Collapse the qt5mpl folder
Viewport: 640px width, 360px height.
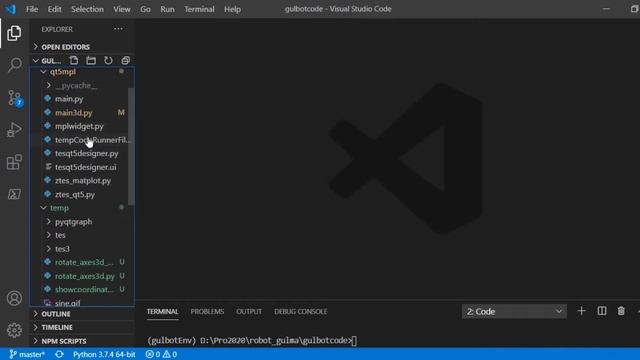82,72
